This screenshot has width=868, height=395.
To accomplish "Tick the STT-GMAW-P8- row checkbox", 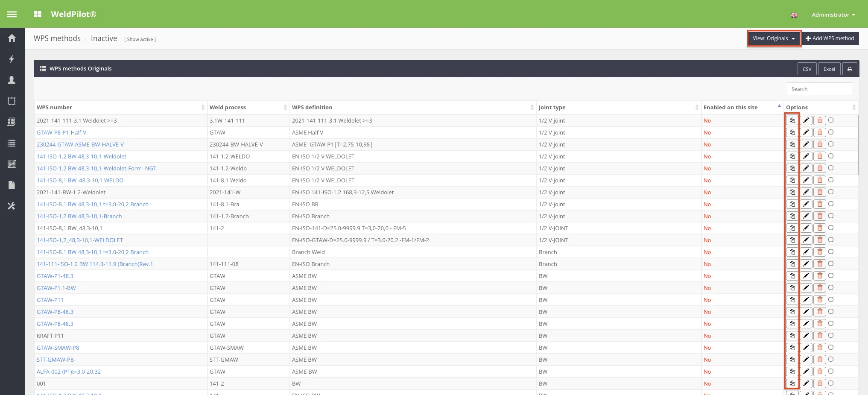I will (x=831, y=359).
